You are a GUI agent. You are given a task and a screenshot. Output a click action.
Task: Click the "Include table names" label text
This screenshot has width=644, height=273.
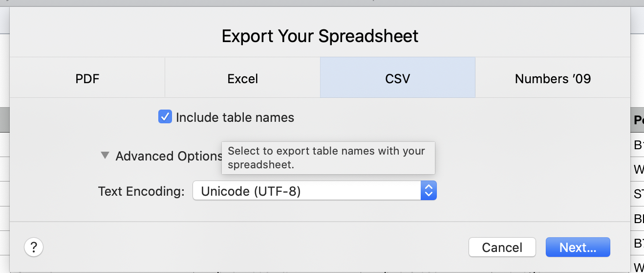[235, 117]
